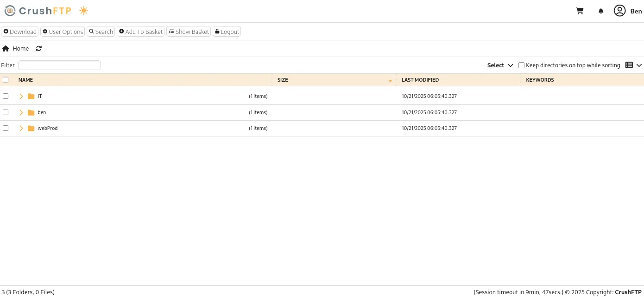This screenshot has width=644, height=297.
Task: Click the webProd folder name
Action: pyautogui.click(x=48, y=128)
